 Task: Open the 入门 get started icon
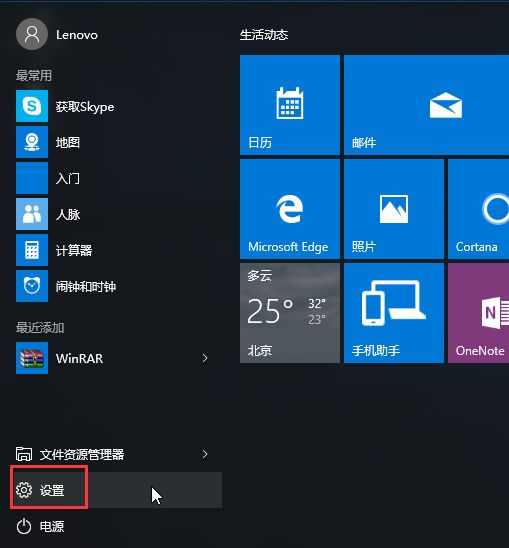pos(32,178)
